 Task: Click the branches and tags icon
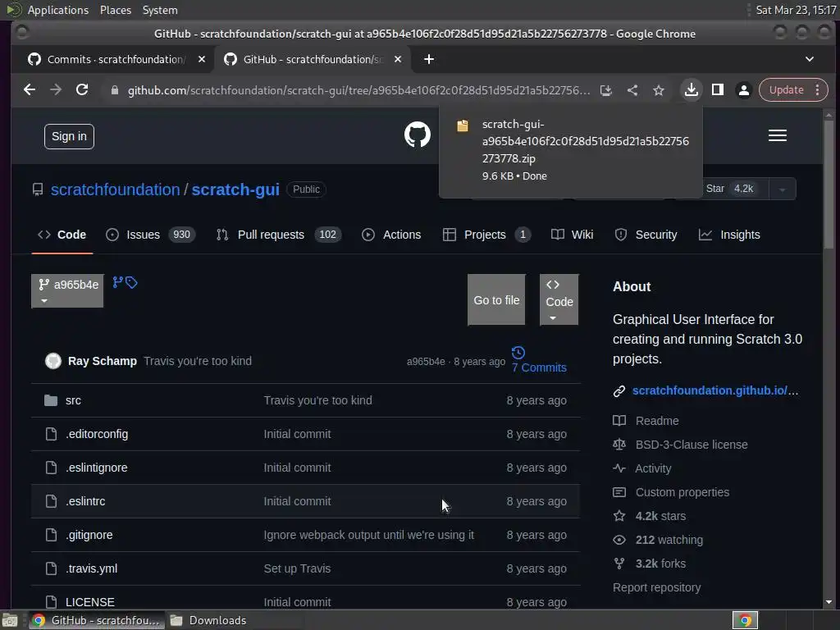tap(125, 282)
